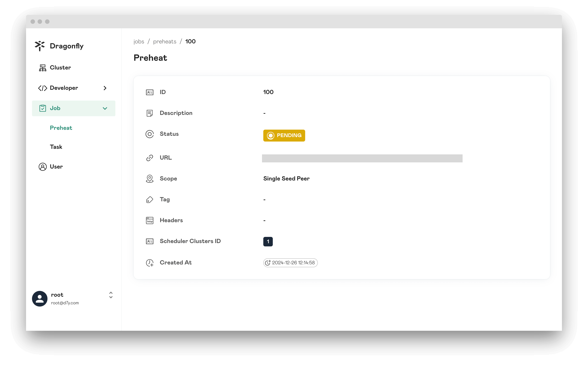Collapse the Job menu chevron

(105, 109)
